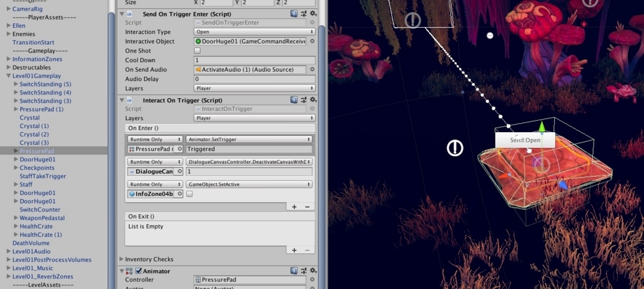644x289 pixels.
Task: Select Level01PostProcessVolumes in hierarchy
Action: click(x=52, y=260)
